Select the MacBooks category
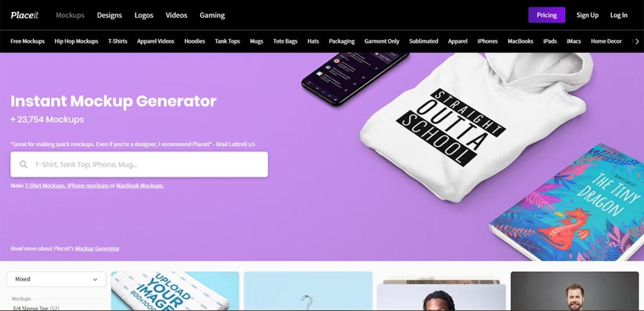 [x=520, y=41]
